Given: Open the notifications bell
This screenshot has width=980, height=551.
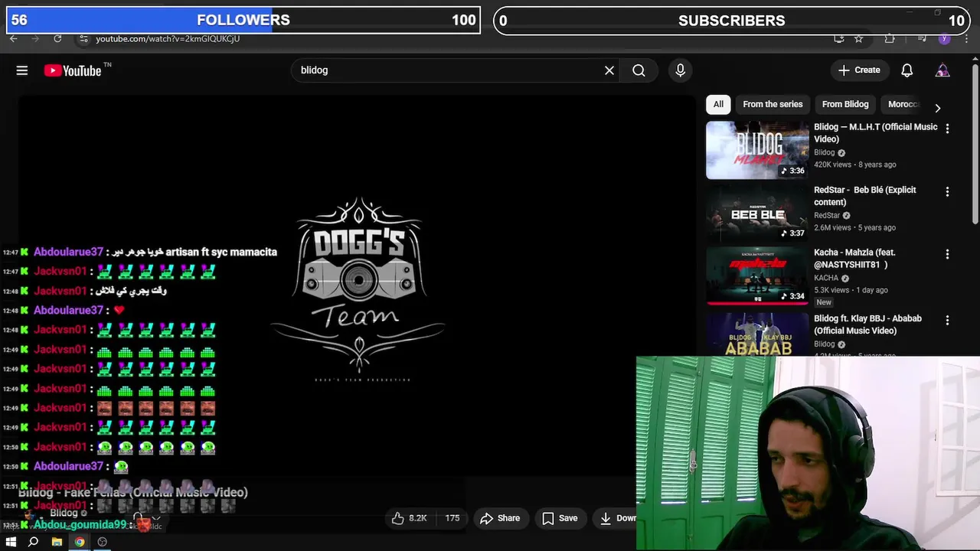Looking at the screenshot, I should coord(906,70).
